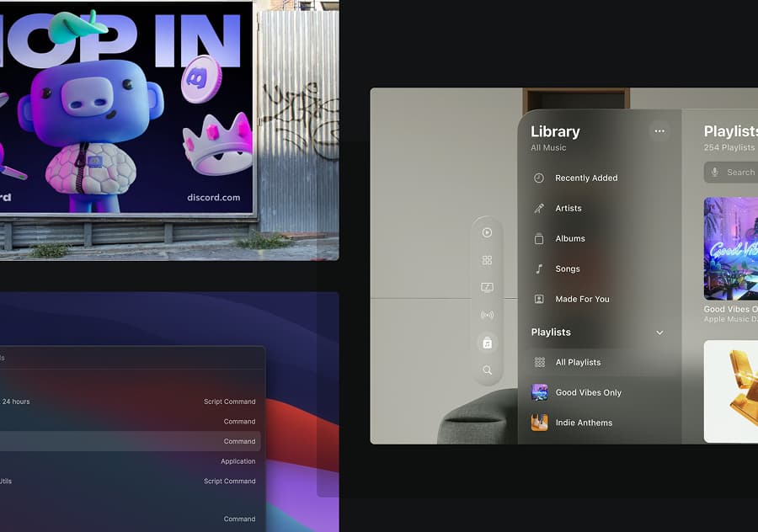This screenshot has width=758, height=532.
Task: Open the Search magnifier icon in tab bar
Action: click(487, 370)
